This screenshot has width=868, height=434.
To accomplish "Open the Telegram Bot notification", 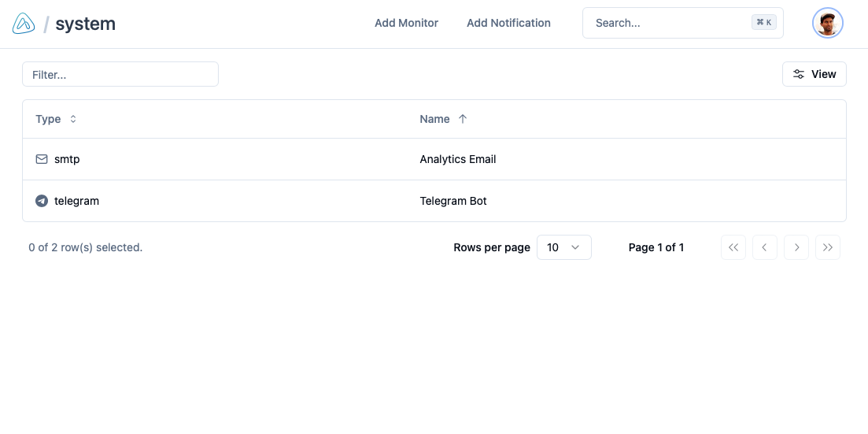I will [453, 201].
